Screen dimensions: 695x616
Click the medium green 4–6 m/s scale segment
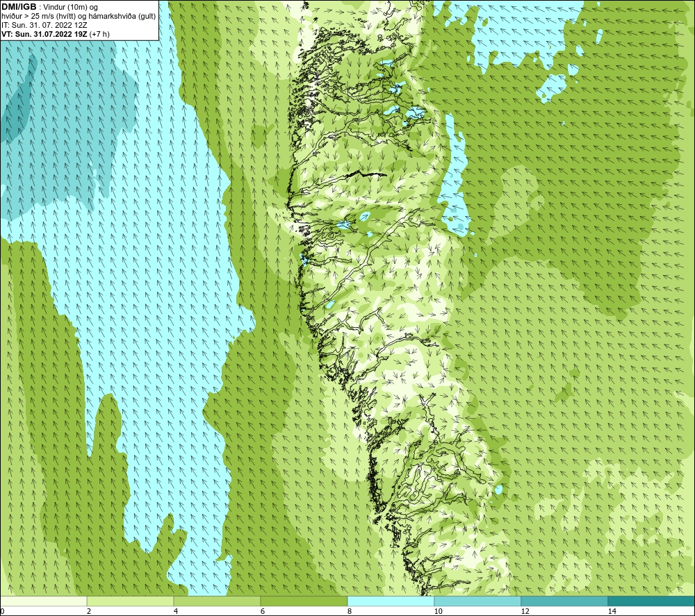217,601
